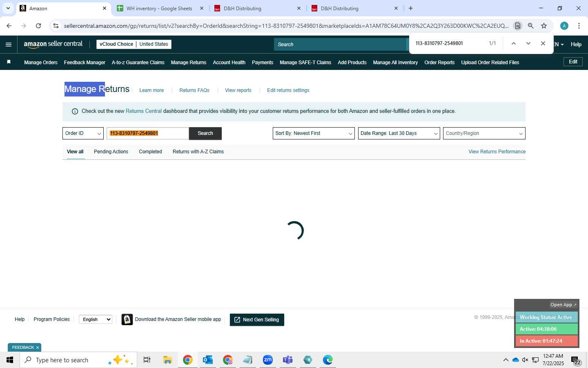Click the Seller Central top search box

click(341, 45)
